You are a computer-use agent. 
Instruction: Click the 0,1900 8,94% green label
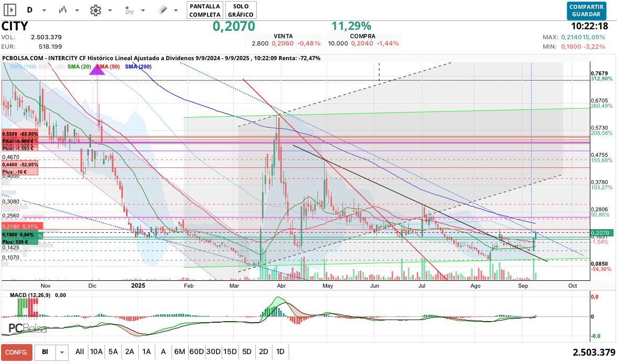tap(20, 234)
